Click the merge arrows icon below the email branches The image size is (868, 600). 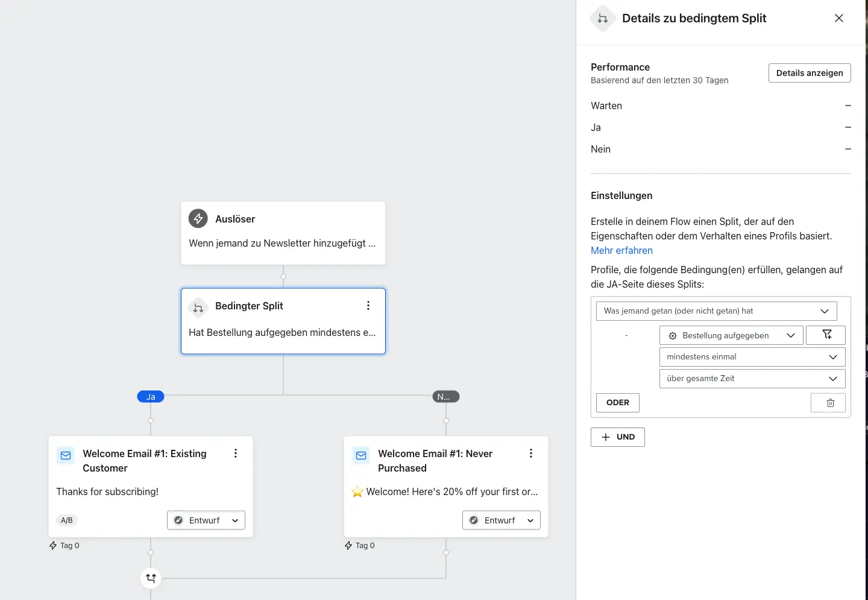pyautogui.click(x=150, y=578)
